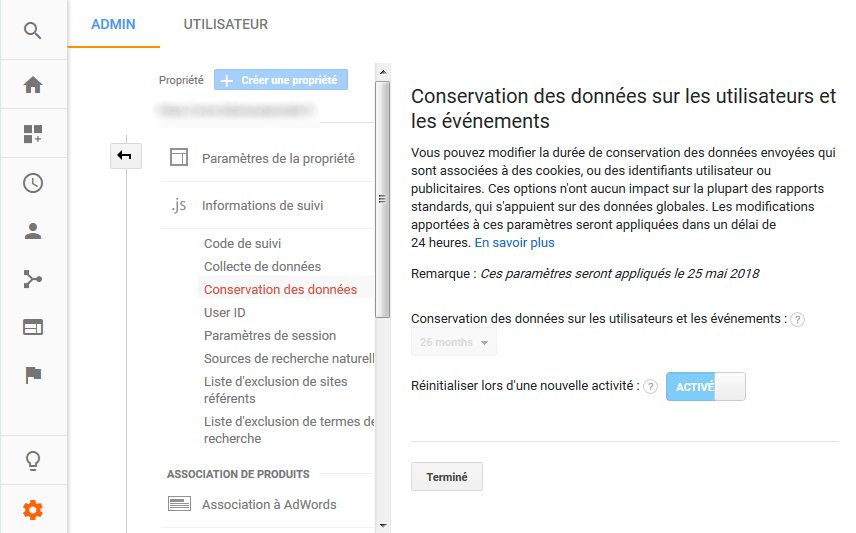Open the 26 months retention dropdown

click(454, 342)
